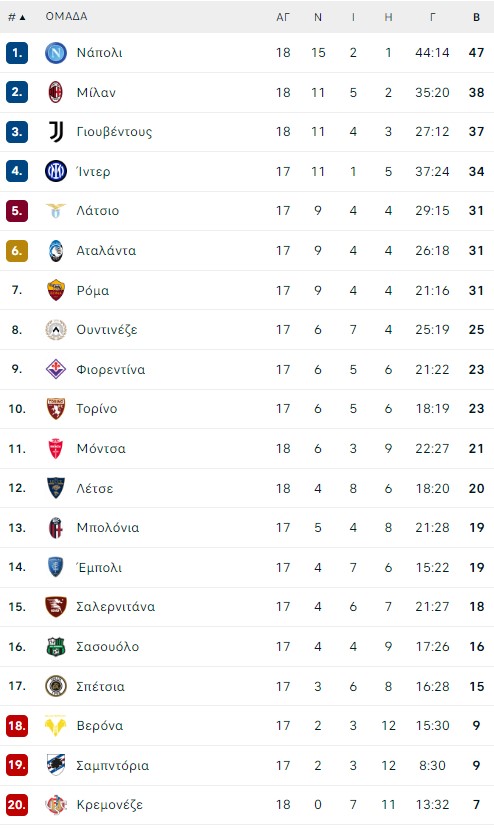Screen dimensions: 494x829
Task: Click the Roma wolf crest icon
Action: click(56, 290)
